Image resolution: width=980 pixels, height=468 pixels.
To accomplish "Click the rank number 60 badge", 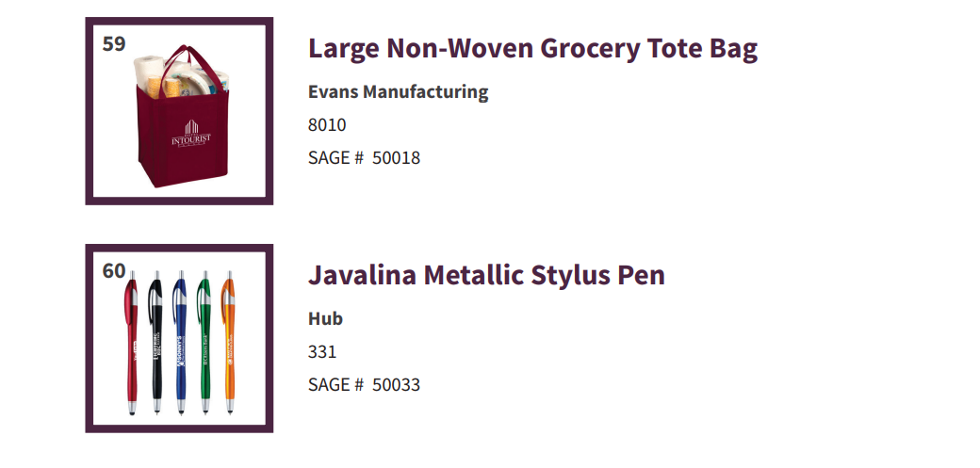I will (114, 271).
